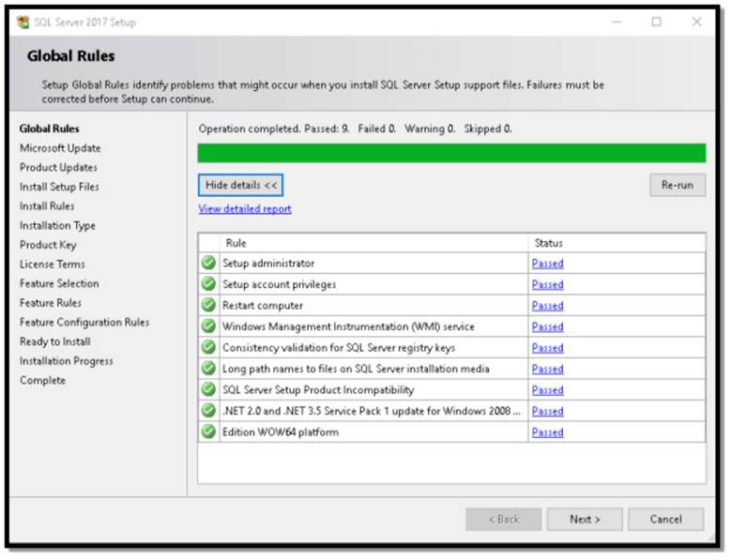Screen dimensions: 732x560
Task: Click the green completed progress bar
Action: (451, 154)
